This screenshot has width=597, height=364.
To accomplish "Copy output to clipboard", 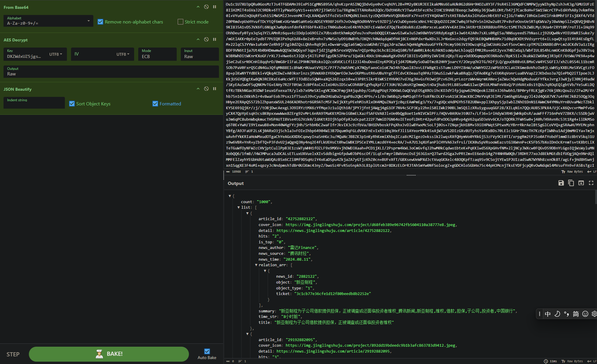I will click(x=571, y=183).
